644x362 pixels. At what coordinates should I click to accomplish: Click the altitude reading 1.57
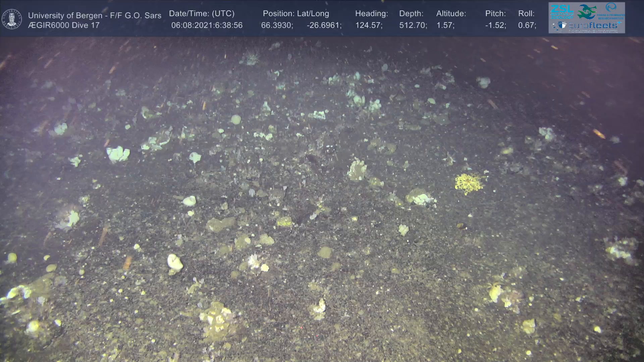coord(445,25)
